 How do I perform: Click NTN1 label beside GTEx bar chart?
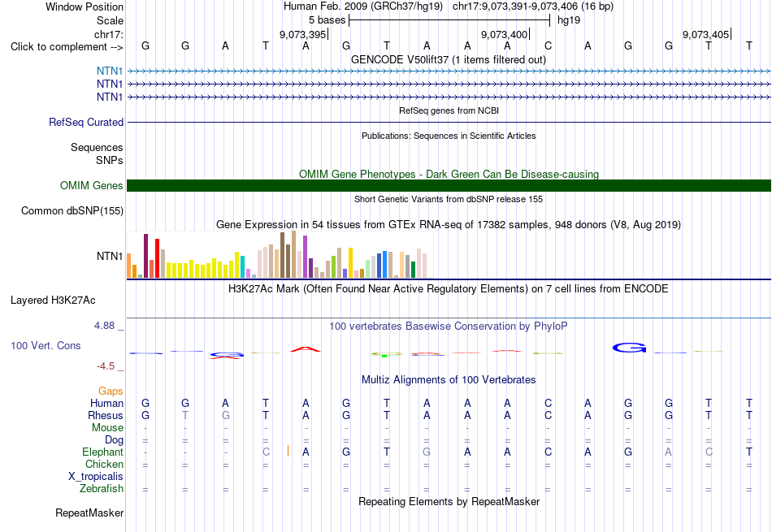[x=110, y=256]
